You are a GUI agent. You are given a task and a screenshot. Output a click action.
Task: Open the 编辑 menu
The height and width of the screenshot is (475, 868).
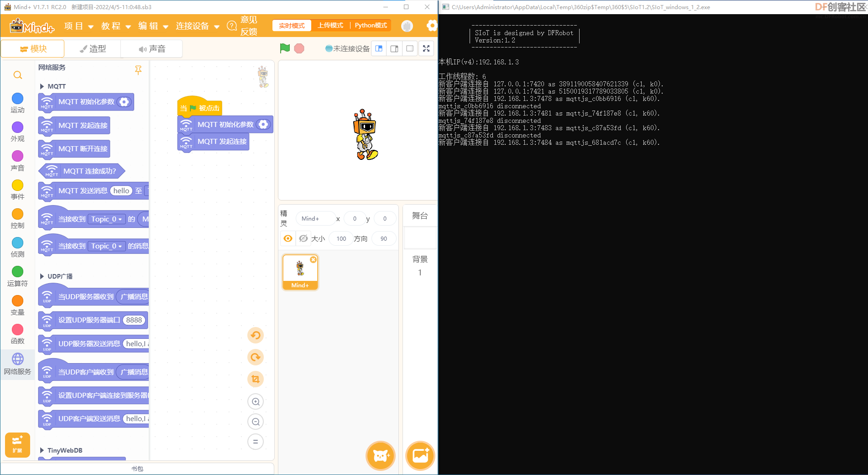[153, 26]
